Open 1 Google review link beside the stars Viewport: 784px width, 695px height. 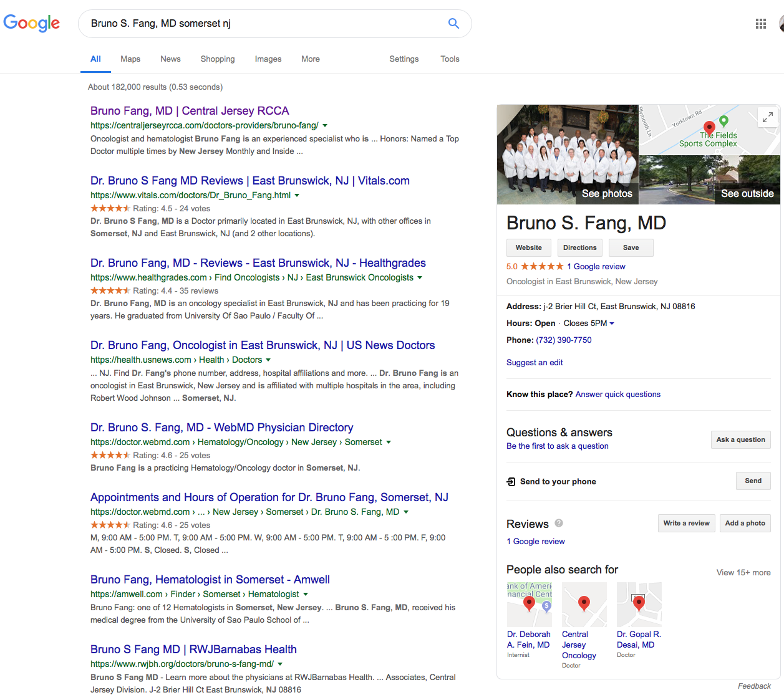[x=596, y=266]
